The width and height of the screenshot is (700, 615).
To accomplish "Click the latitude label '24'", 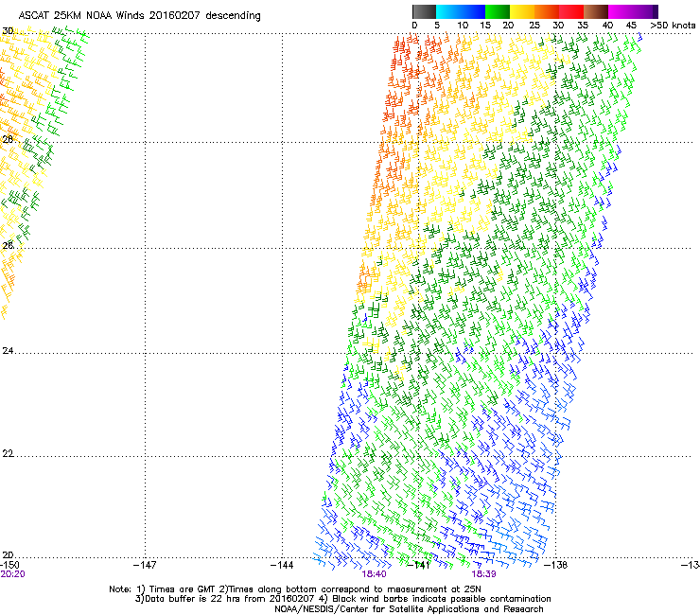I will [x=8, y=351].
